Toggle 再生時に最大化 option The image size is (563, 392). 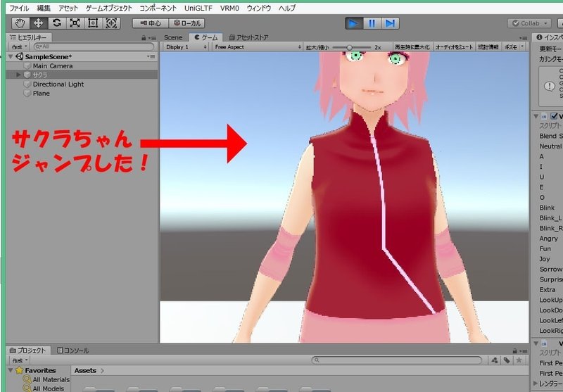[x=412, y=47]
